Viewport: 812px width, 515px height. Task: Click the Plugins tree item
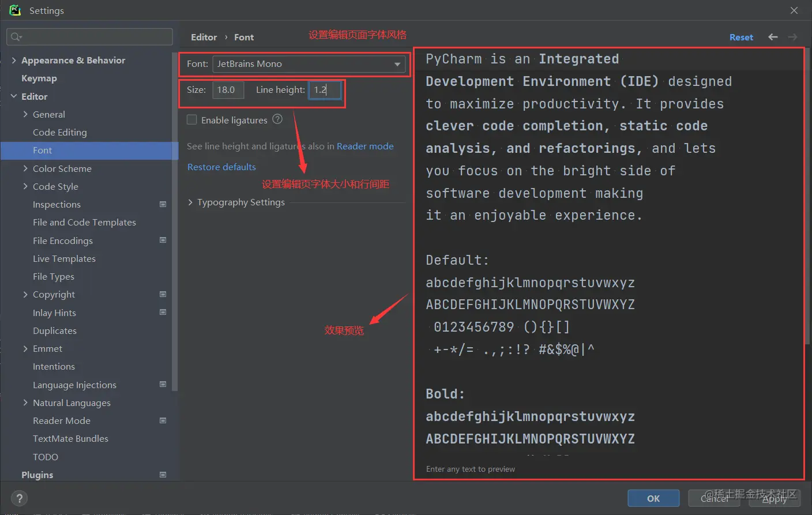click(x=37, y=475)
